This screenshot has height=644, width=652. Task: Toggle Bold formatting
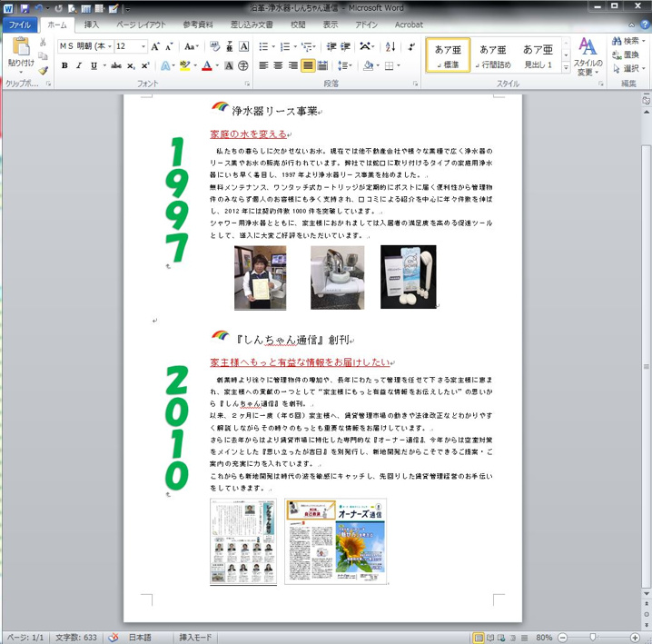coord(64,65)
